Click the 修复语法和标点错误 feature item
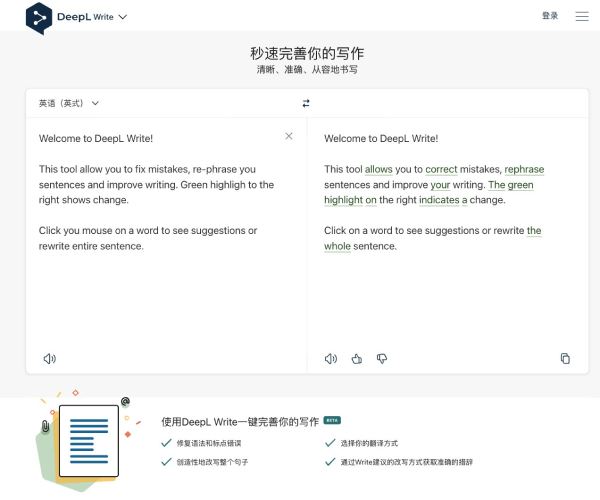The height and width of the screenshot is (500, 600). click(208, 443)
